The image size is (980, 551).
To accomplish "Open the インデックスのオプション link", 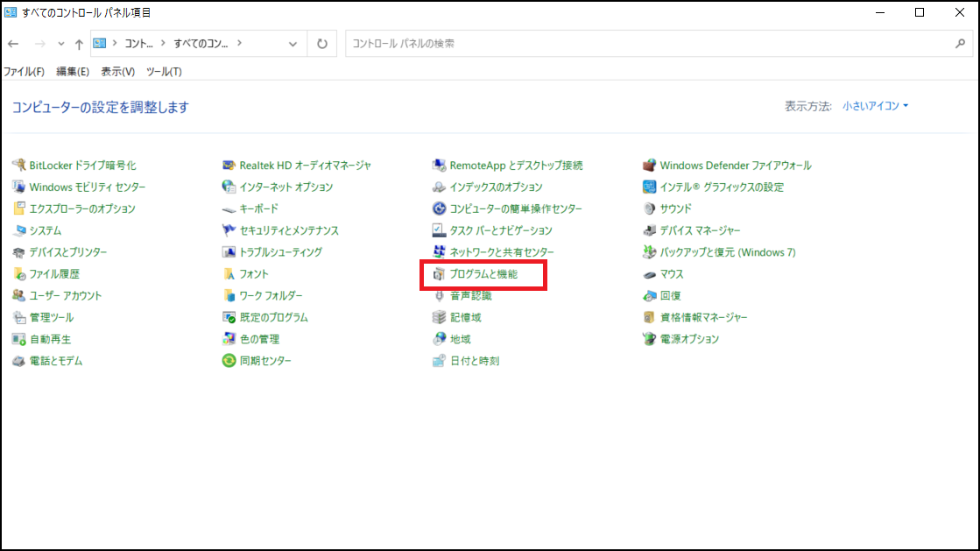I will [497, 187].
